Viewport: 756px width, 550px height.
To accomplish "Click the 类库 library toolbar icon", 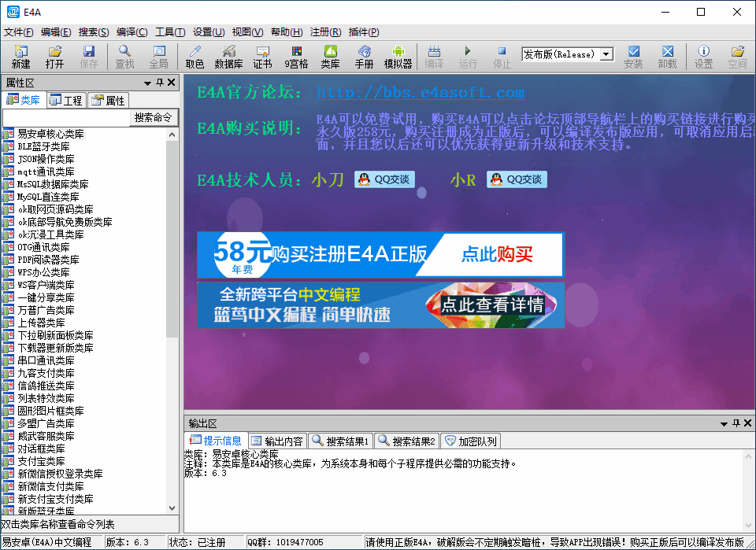I will (x=330, y=57).
